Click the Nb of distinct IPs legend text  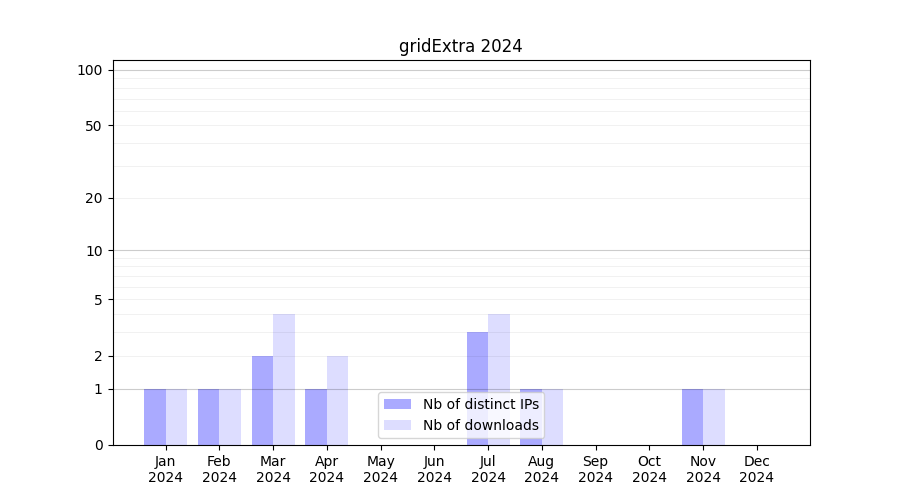(x=480, y=404)
